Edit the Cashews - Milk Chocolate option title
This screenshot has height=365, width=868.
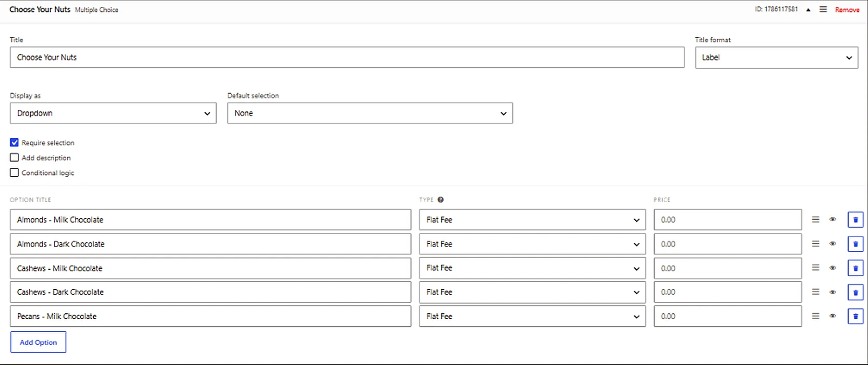(210, 268)
